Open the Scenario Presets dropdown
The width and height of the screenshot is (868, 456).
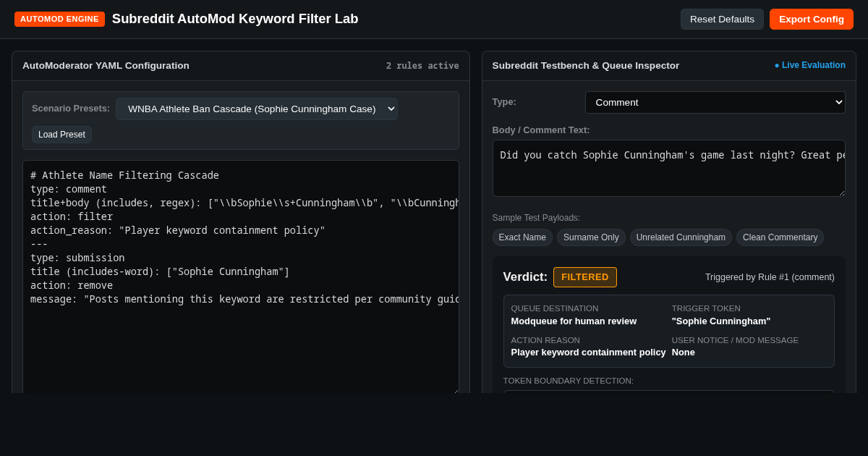point(257,109)
